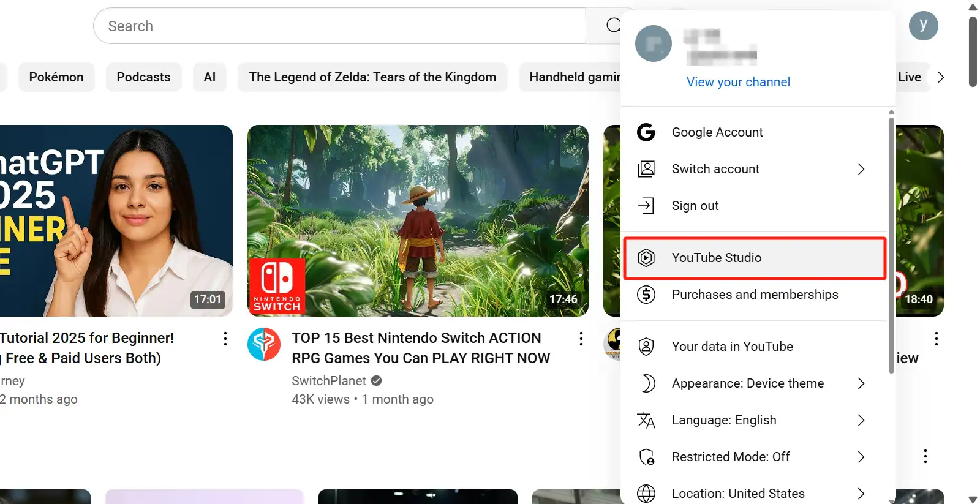The width and height of the screenshot is (980, 504).
Task: Click the Location globe icon
Action: click(646, 494)
